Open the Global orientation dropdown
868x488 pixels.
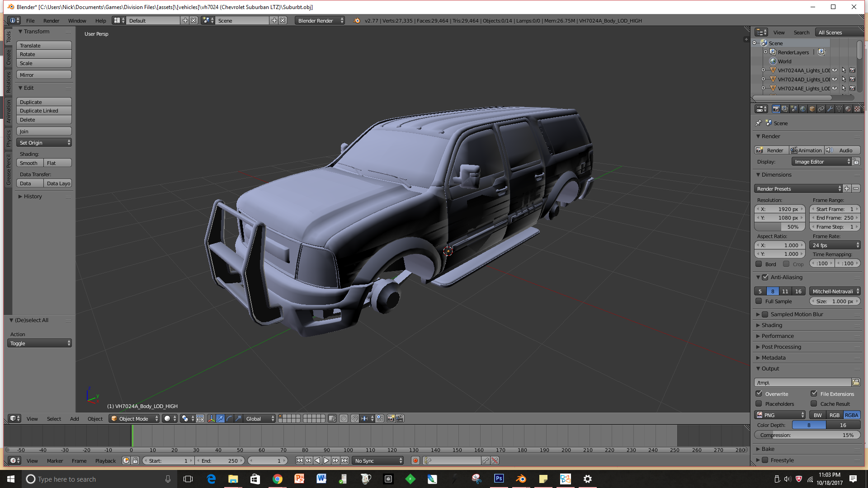tap(259, 418)
